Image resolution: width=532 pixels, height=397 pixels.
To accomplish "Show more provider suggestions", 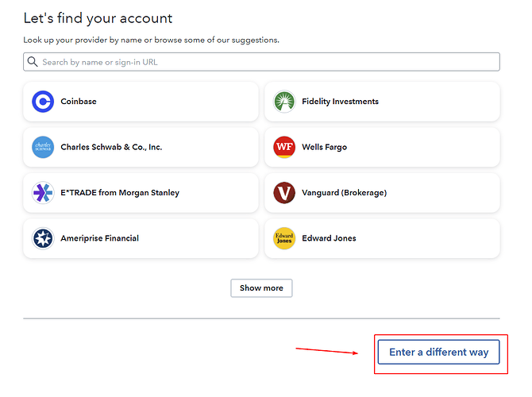I will tap(261, 288).
